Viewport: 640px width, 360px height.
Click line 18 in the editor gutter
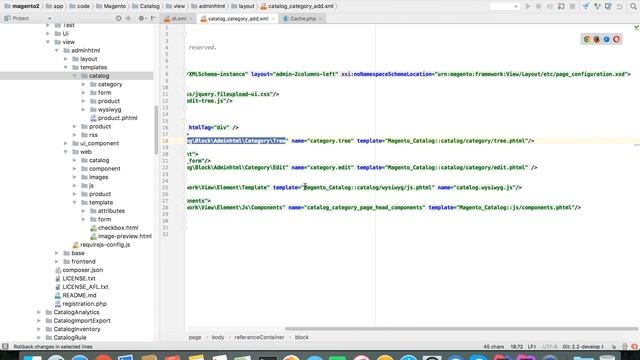(165, 141)
